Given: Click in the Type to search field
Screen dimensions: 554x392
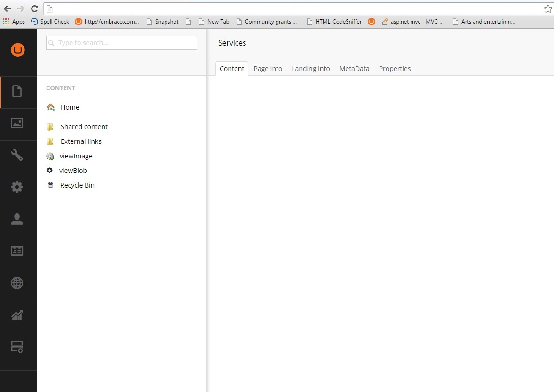Looking at the screenshot, I should click(x=121, y=42).
